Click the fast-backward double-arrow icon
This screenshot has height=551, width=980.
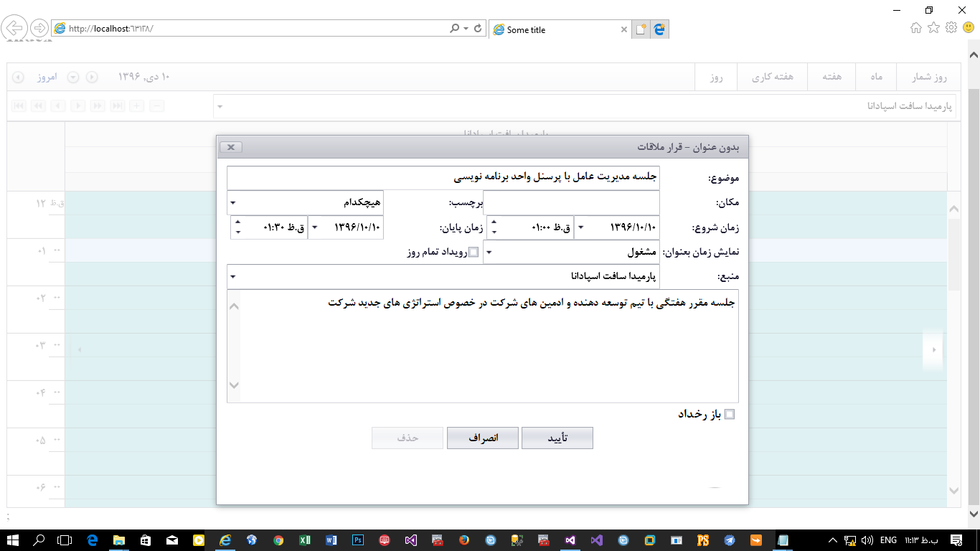[39, 105]
